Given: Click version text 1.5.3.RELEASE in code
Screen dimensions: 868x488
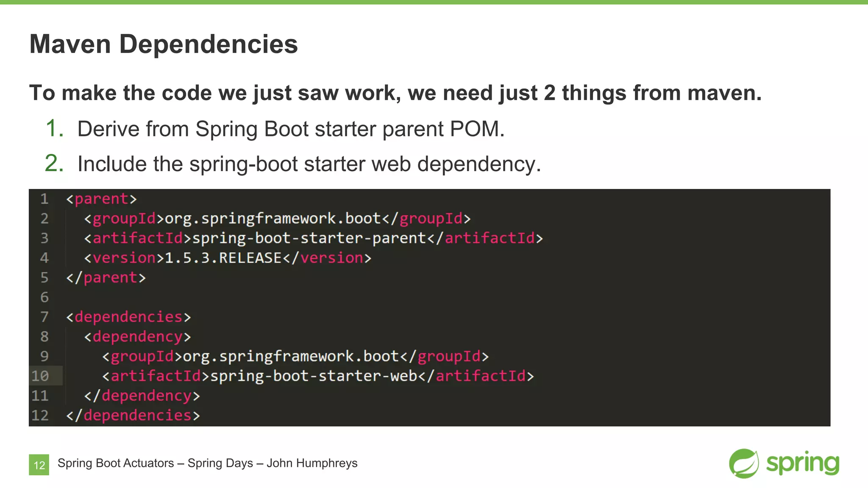Looking at the screenshot, I should pyautogui.click(x=223, y=258).
